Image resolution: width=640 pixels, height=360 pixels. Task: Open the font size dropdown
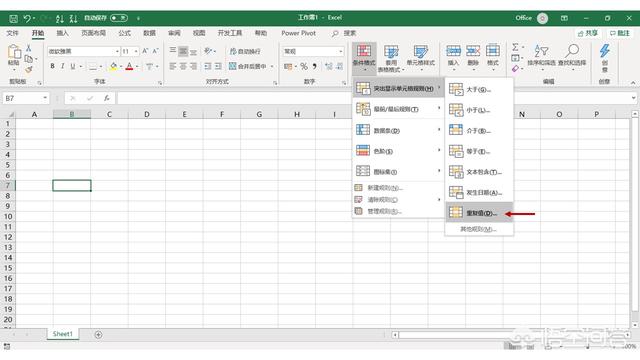(x=136, y=51)
